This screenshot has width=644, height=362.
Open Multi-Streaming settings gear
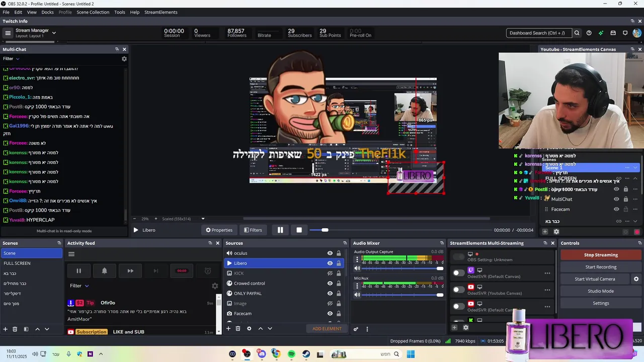[x=465, y=327]
